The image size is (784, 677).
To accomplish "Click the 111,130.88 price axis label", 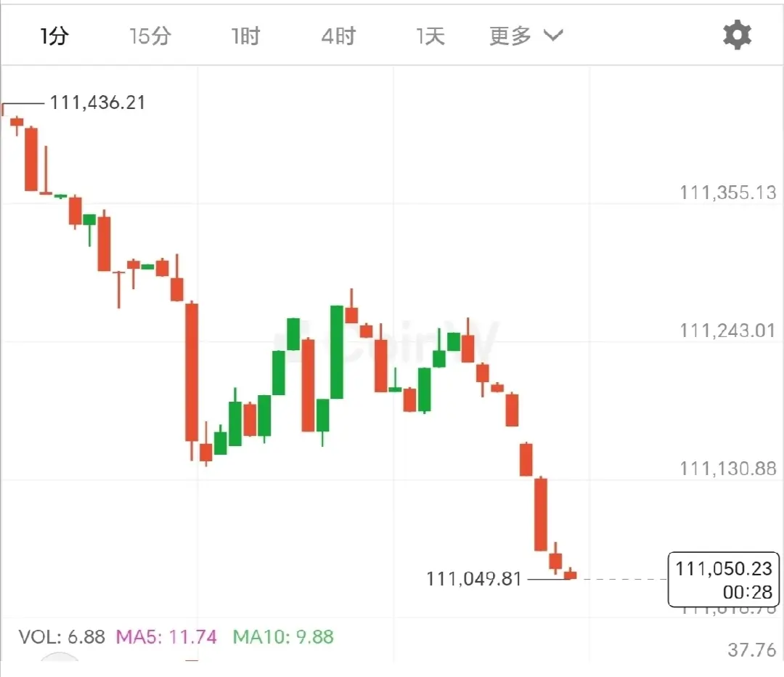I will pyautogui.click(x=727, y=469).
